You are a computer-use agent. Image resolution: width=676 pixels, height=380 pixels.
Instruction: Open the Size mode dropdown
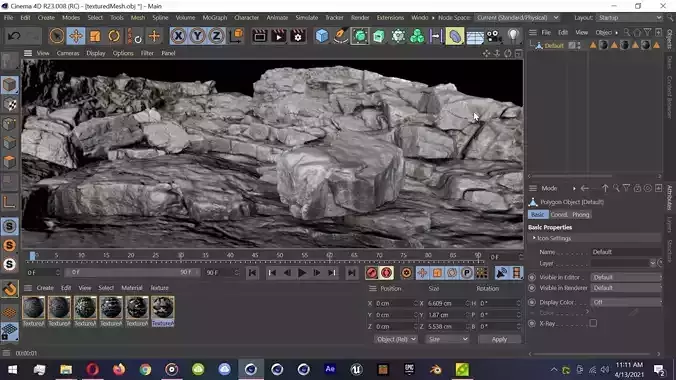[447, 339]
